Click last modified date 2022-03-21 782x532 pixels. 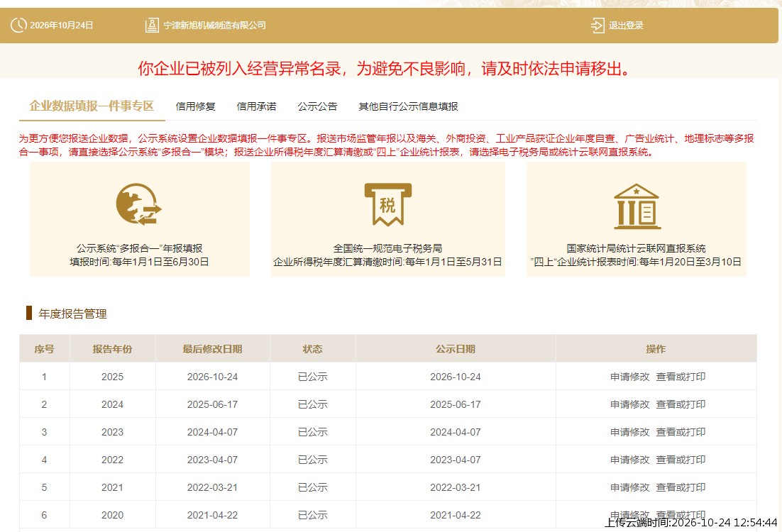coord(212,487)
